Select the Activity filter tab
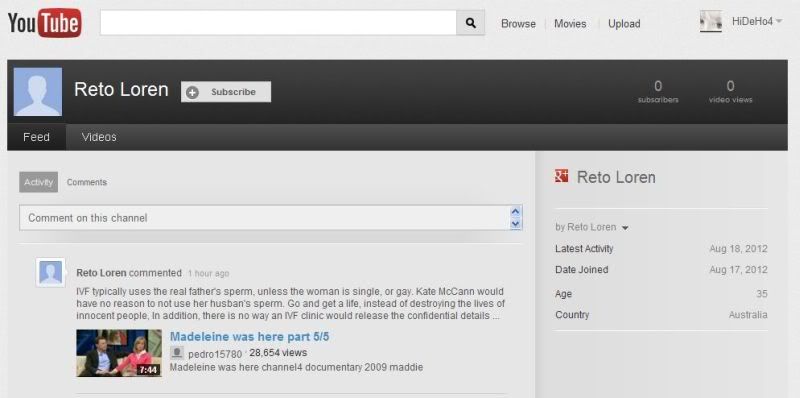 [x=39, y=182]
